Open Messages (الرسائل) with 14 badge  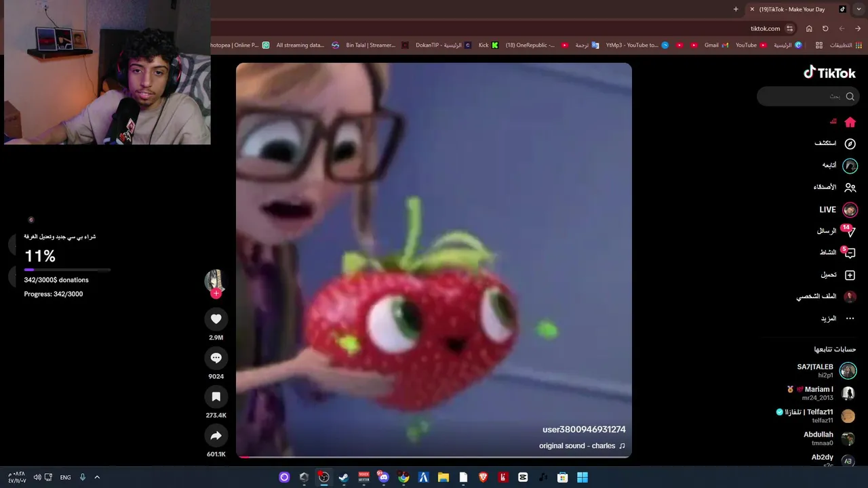(x=835, y=231)
